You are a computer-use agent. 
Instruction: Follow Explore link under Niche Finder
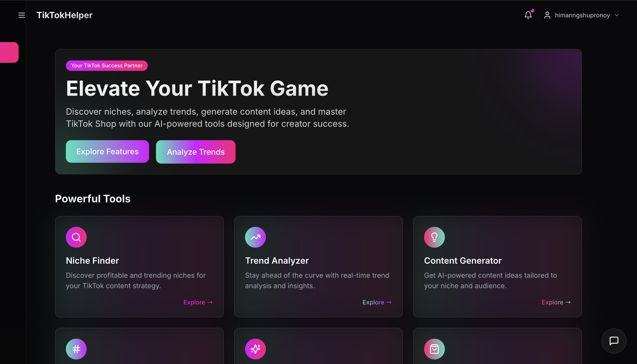pos(198,302)
